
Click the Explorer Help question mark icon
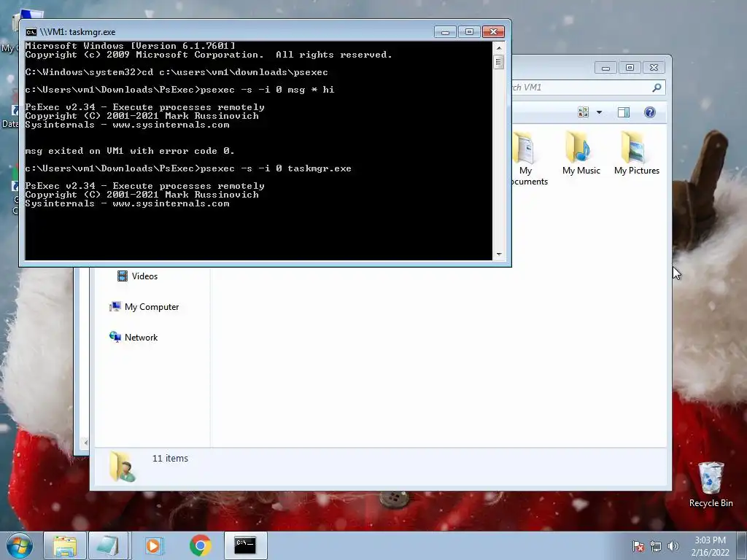click(649, 112)
